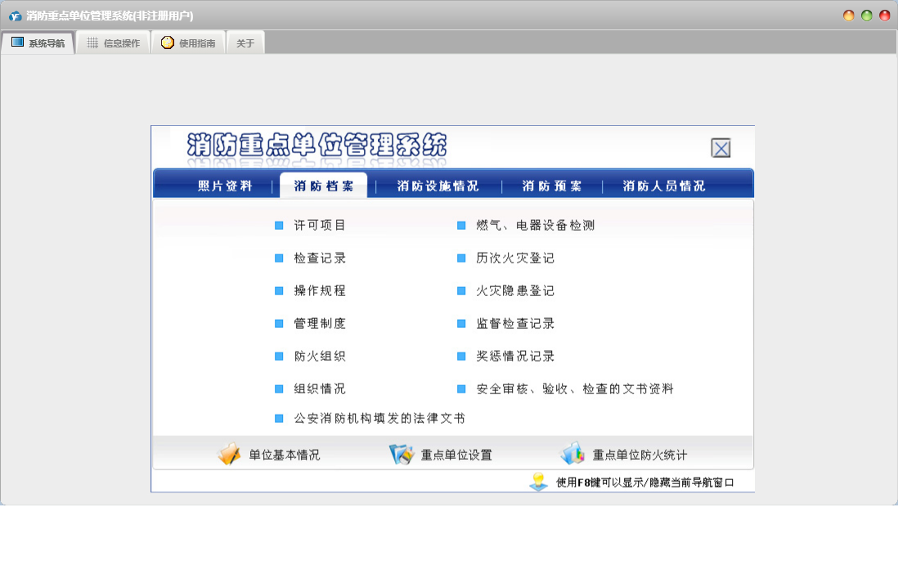Open the 许可项目 link
Viewport: 898px width, 588px height.
[320, 226]
